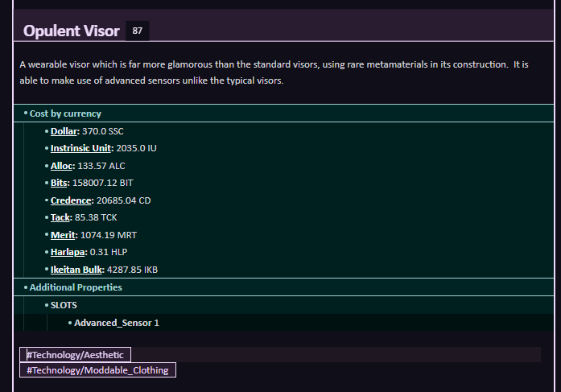Click the #Technology/Moddable_Clothing tag
The width and height of the screenshot is (561, 392).
coord(97,370)
